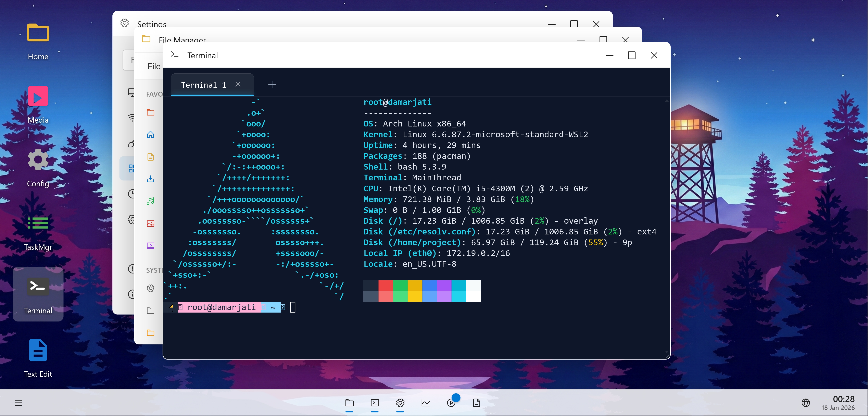868x416 pixels.
Task: Click the Music icon in File Manager sidebar
Action: [150, 201]
